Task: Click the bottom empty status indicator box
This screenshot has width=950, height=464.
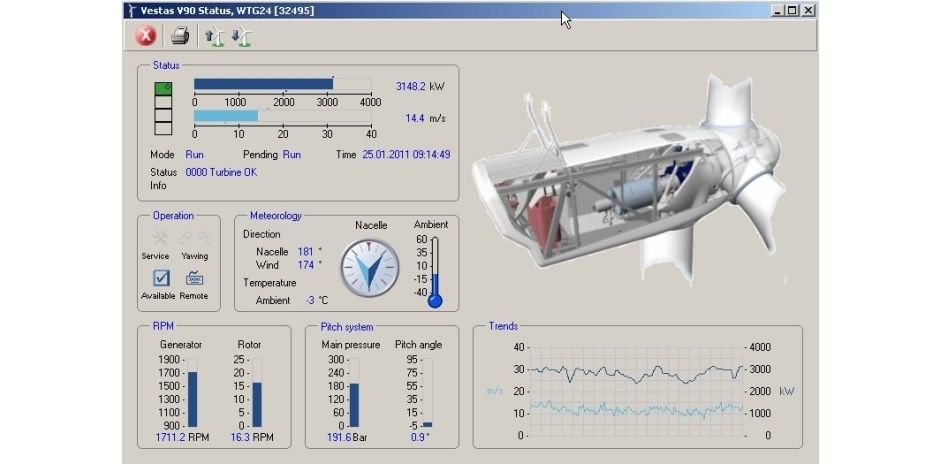Action: 163,128
